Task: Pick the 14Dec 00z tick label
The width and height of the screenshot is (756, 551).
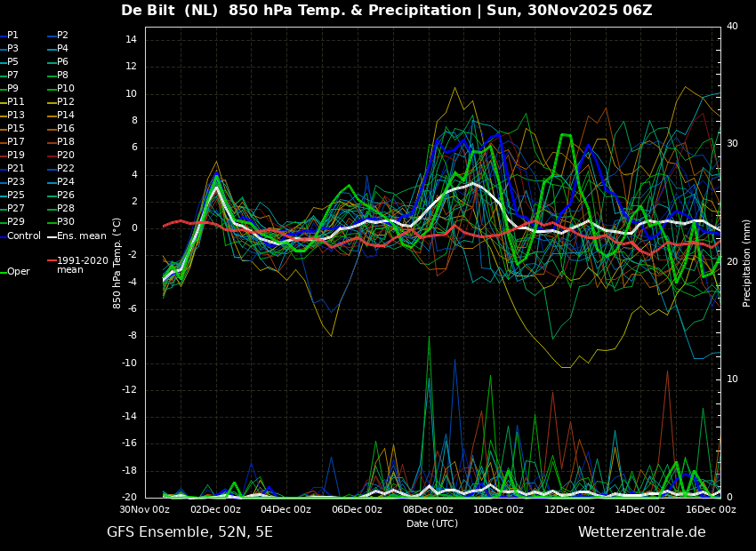Action: click(x=640, y=509)
